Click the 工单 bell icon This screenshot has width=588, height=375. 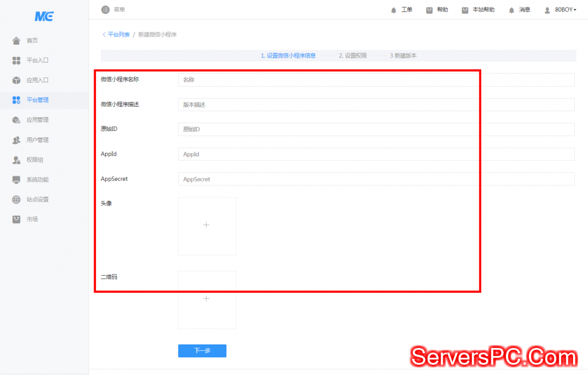coord(393,10)
